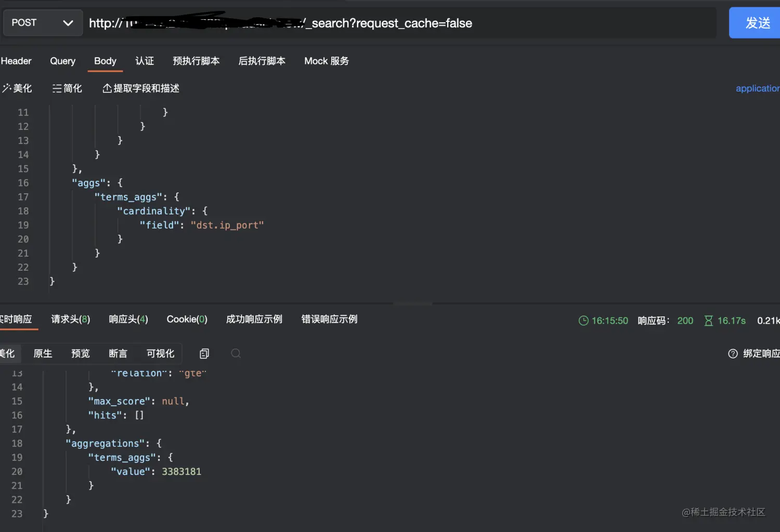Click the response search magnifier icon

(x=236, y=354)
